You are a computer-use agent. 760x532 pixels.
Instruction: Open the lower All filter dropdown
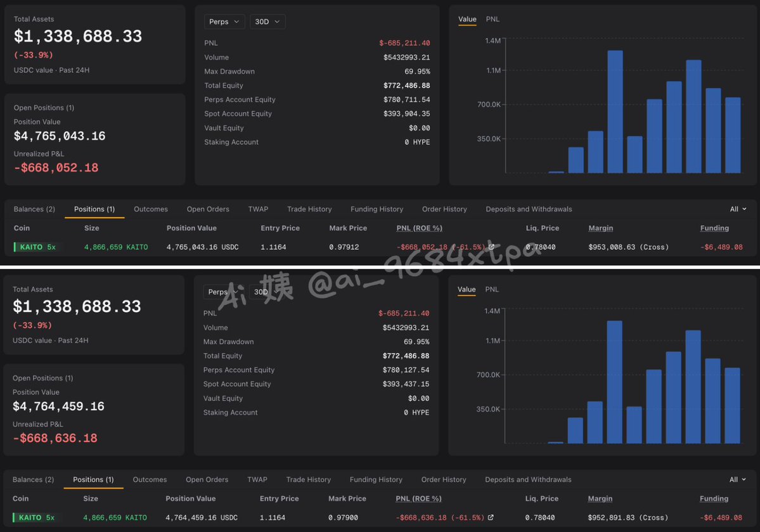tap(737, 479)
